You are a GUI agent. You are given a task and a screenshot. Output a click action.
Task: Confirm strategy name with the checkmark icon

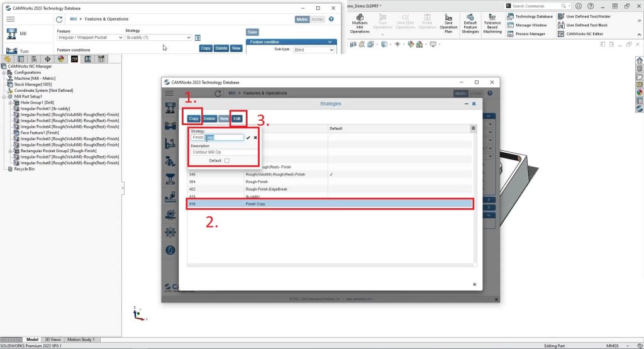coord(248,138)
